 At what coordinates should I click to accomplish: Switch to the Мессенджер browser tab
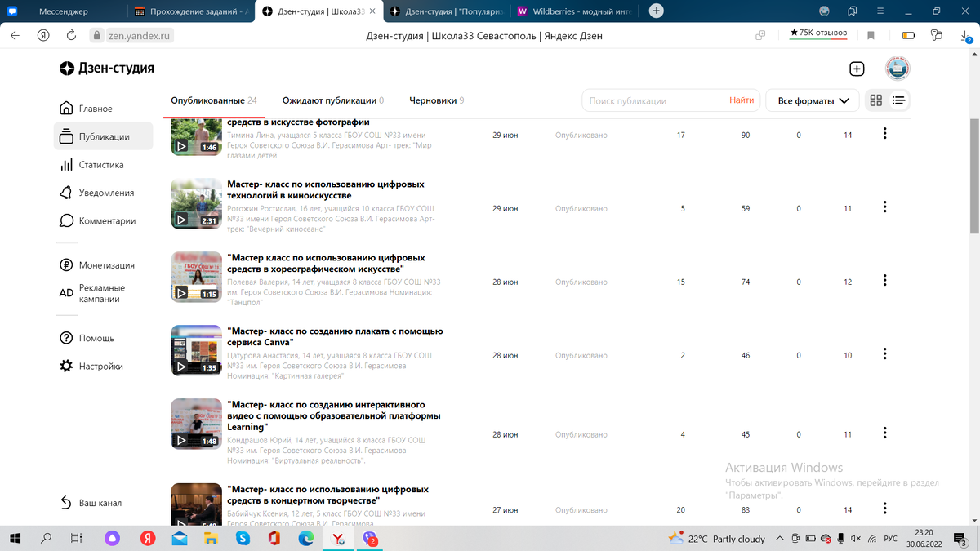coord(64,11)
